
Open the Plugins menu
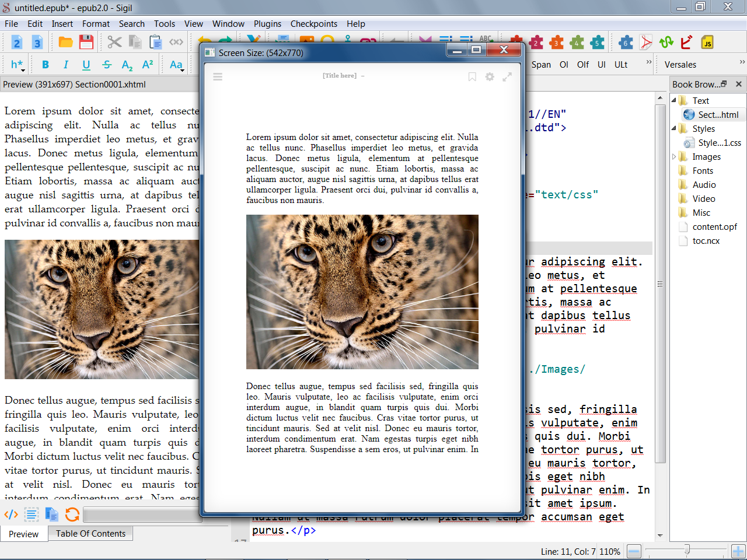coord(267,24)
